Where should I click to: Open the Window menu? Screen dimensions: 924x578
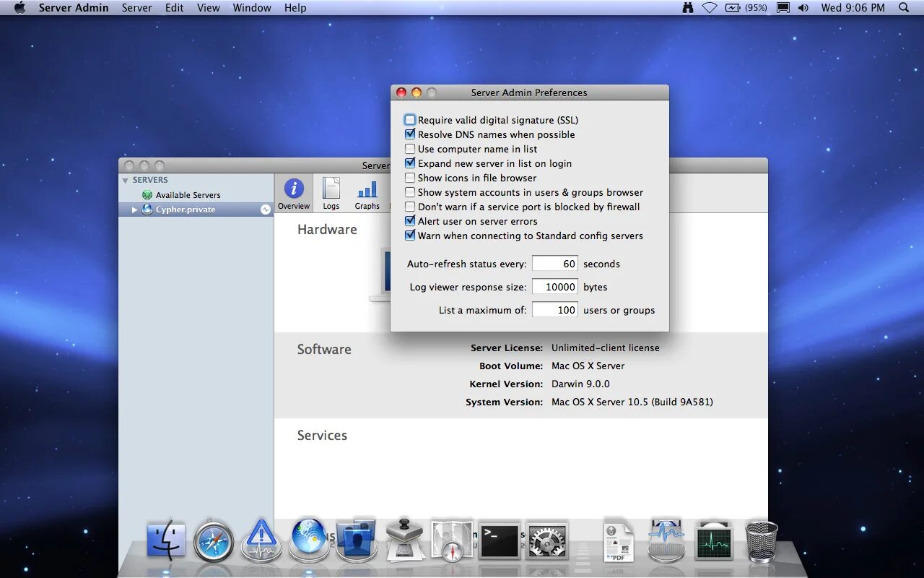tap(252, 8)
